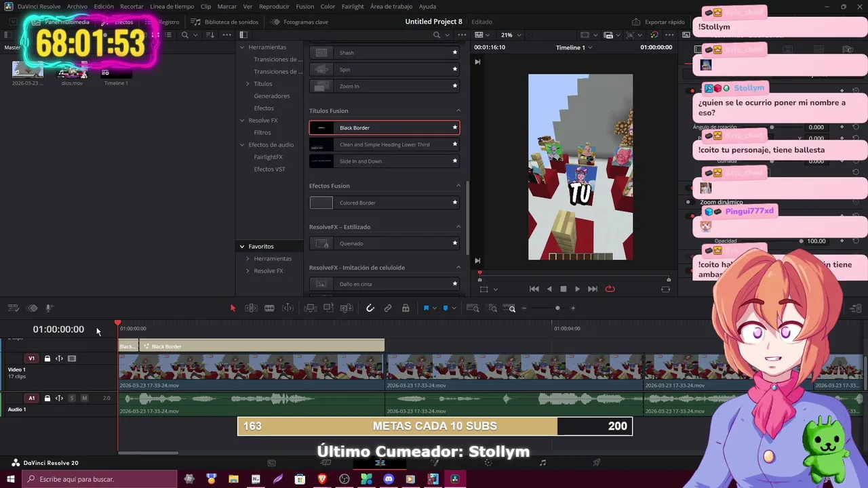Activate the trim edit mode tool

(251, 308)
